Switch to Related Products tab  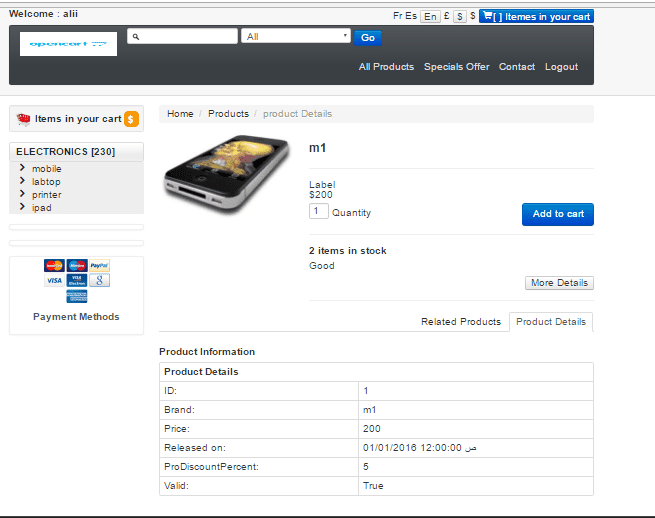coord(461,322)
